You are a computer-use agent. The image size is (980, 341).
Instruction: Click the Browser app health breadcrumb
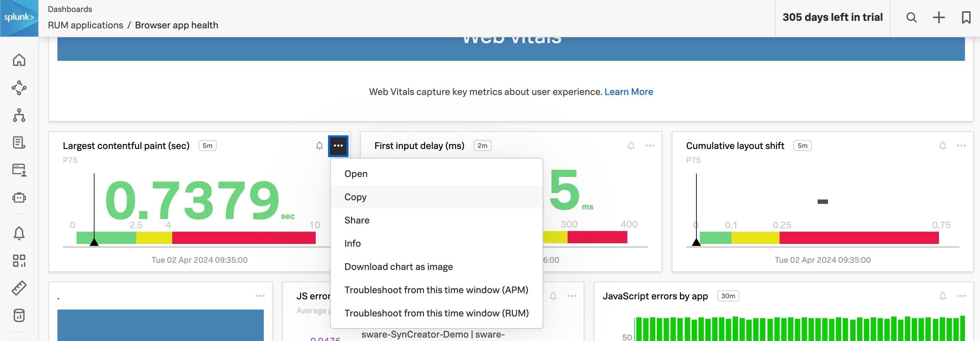pyautogui.click(x=177, y=25)
